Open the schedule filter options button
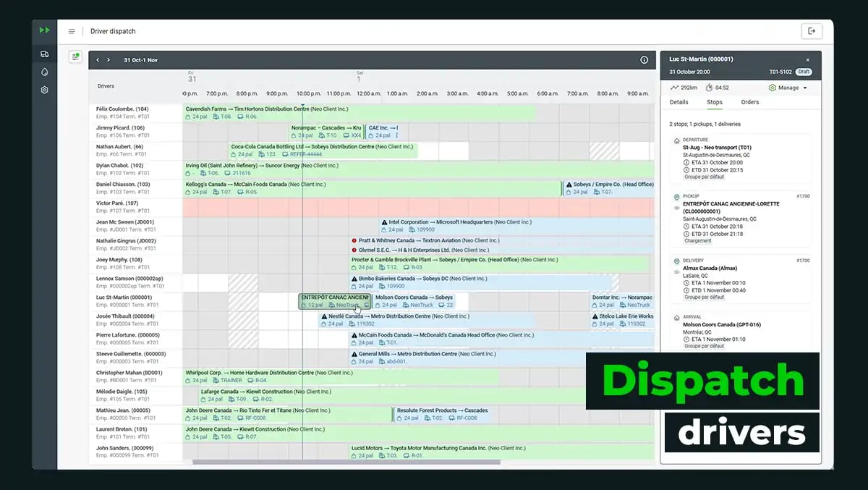Image resolution: width=868 pixels, height=490 pixels. click(75, 56)
